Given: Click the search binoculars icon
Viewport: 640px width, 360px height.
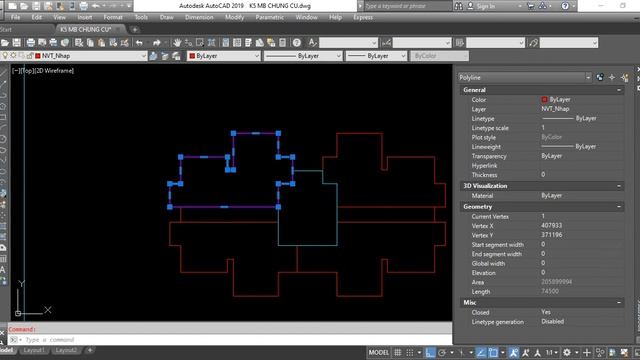Looking at the screenshot, I should [459, 6].
